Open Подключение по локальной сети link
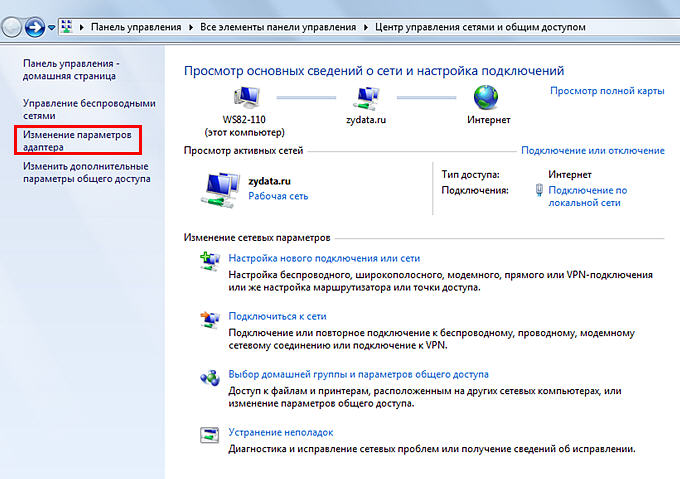The width and height of the screenshot is (680, 479). click(x=587, y=196)
